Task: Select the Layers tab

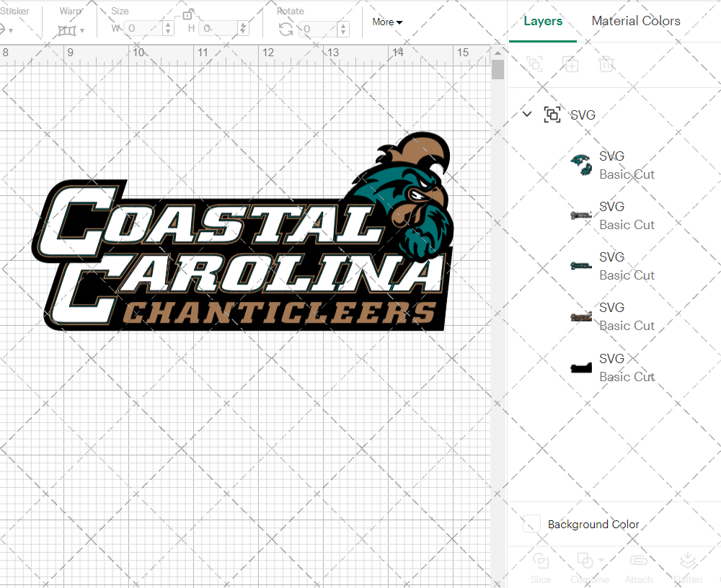Action: 543,21
